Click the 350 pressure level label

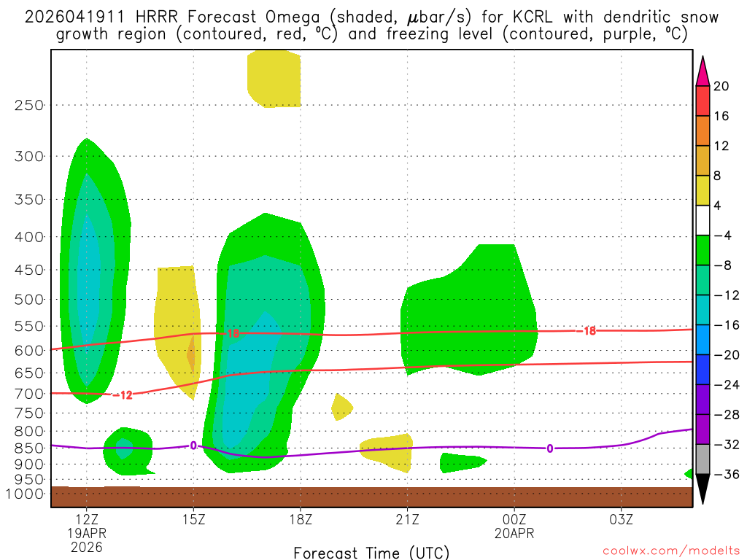(x=29, y=200)
